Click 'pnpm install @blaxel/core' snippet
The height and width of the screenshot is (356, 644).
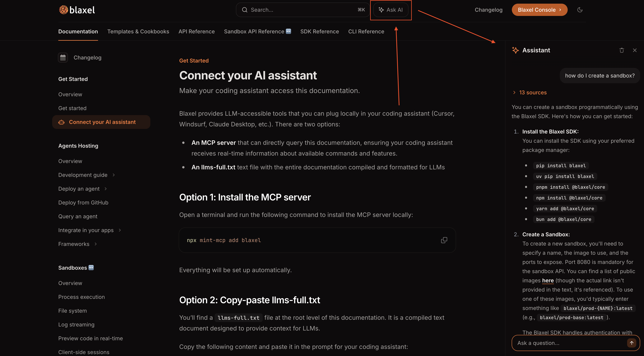[x=571, y=187]
